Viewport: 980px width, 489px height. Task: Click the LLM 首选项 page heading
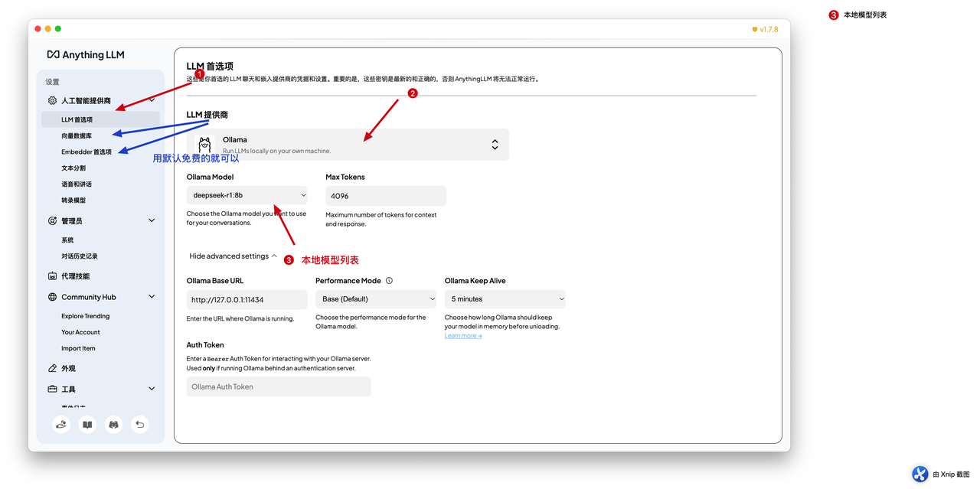210,67
